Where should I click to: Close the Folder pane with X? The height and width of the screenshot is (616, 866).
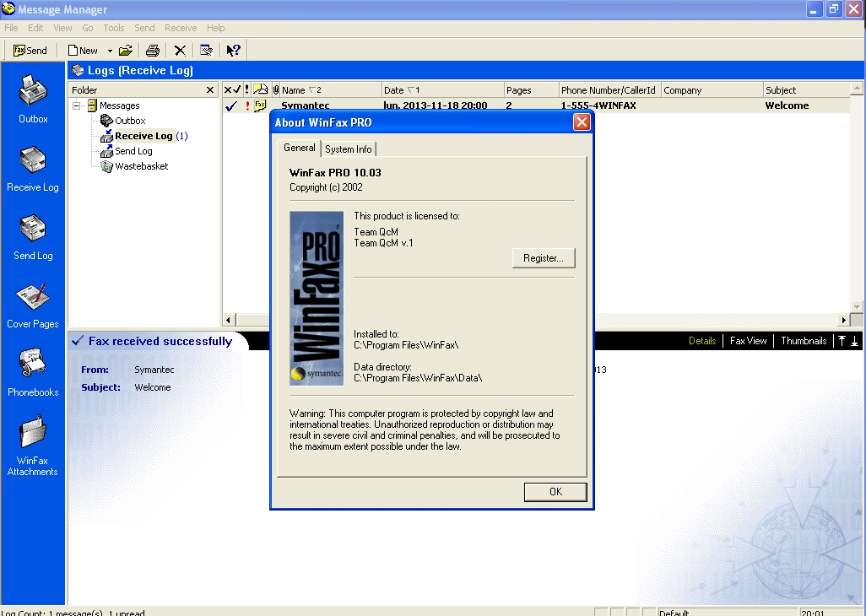pyautogui.click(x=210, y=90)
